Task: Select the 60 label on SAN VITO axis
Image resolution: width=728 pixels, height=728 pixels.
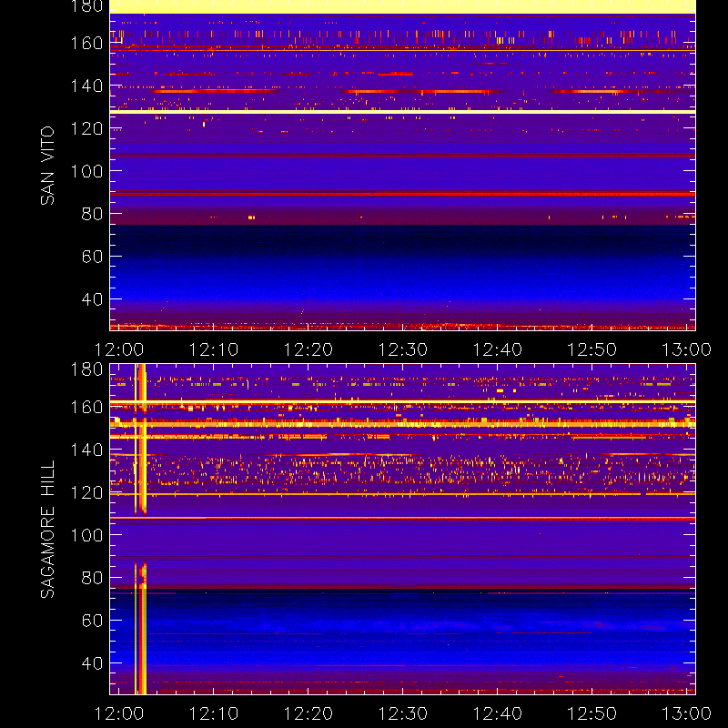Action: [x=92, y=257]
